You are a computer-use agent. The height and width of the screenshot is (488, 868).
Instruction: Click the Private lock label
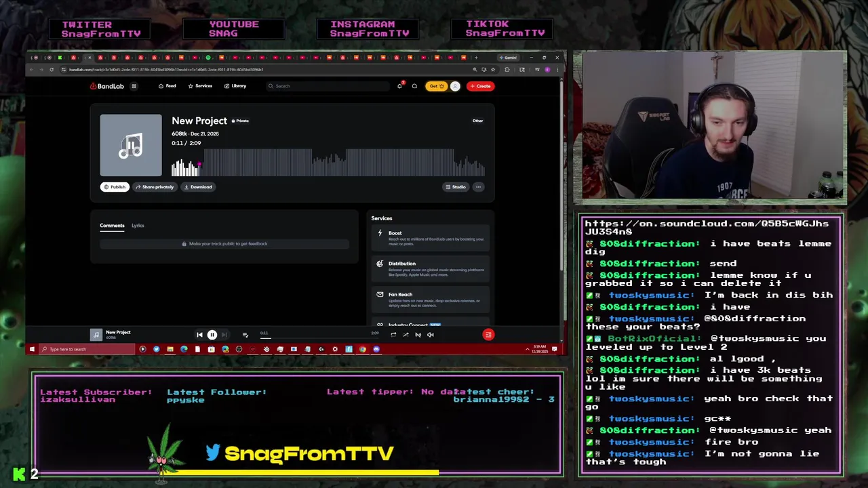(240, 121)
